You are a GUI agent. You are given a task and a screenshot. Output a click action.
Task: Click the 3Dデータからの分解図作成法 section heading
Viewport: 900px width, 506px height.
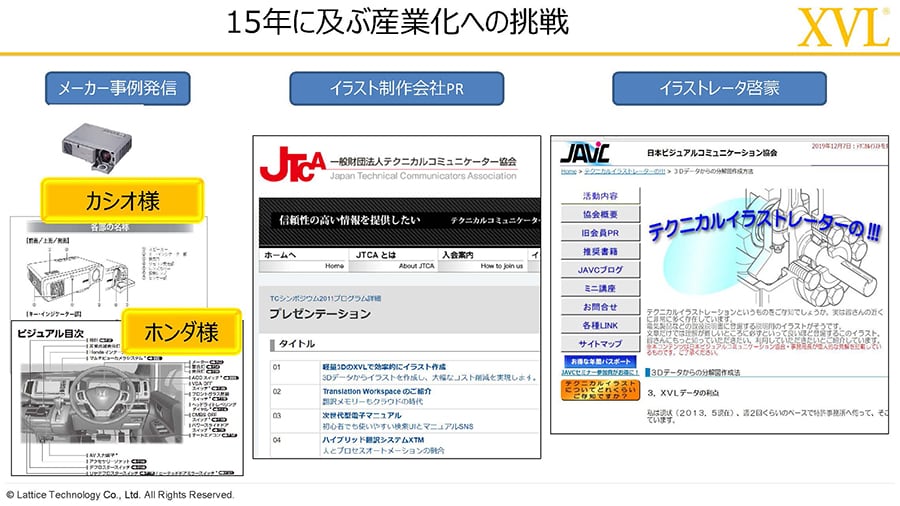coord(696,372)
